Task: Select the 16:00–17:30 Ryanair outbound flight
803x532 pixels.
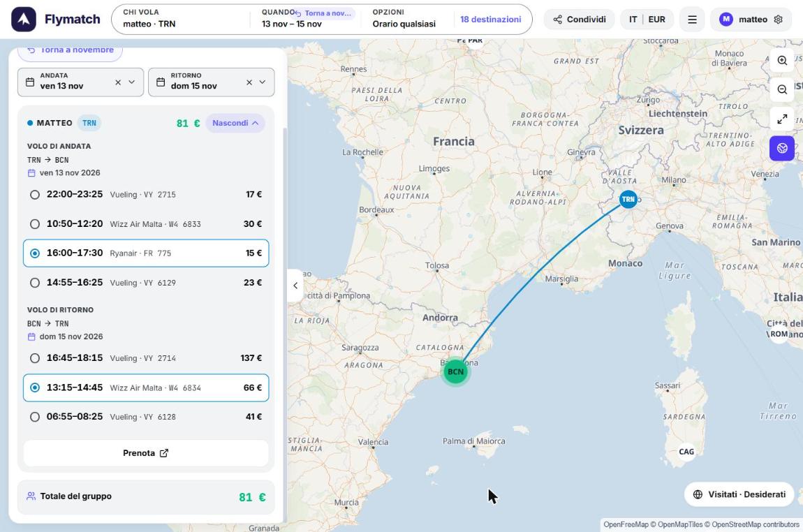Action: (x=146, y=253)
